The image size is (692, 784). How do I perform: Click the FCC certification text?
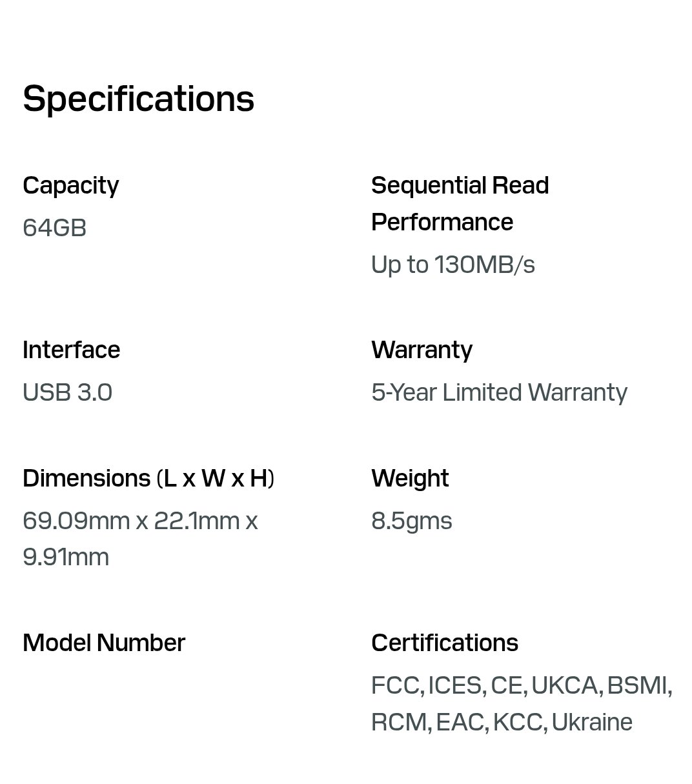point(396,685)
